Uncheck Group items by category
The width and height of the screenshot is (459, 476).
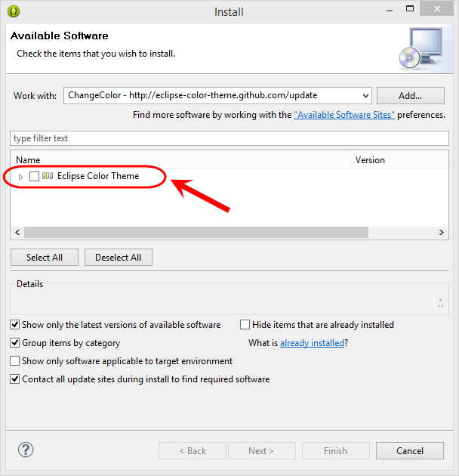15,343
